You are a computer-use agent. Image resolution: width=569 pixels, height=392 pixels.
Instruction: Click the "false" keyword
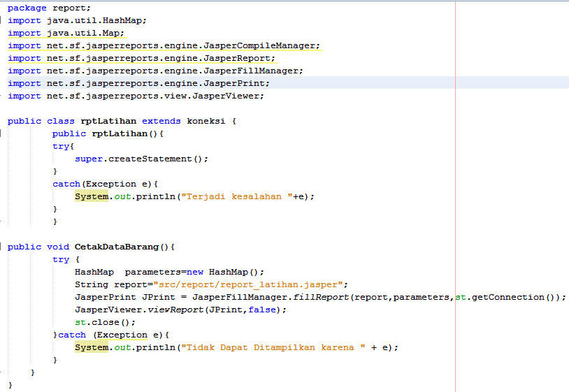click(x=261, y=310)
